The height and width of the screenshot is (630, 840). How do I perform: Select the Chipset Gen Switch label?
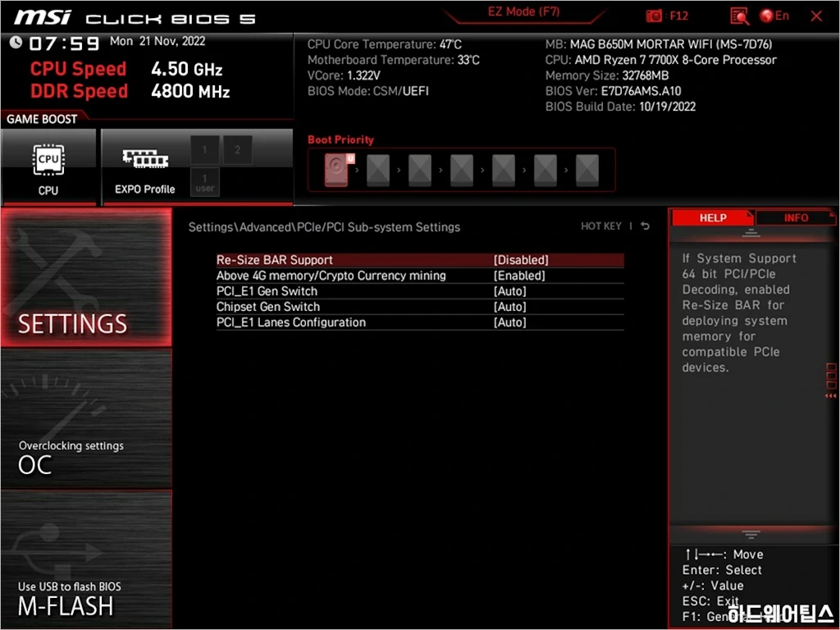coord(268,307)
